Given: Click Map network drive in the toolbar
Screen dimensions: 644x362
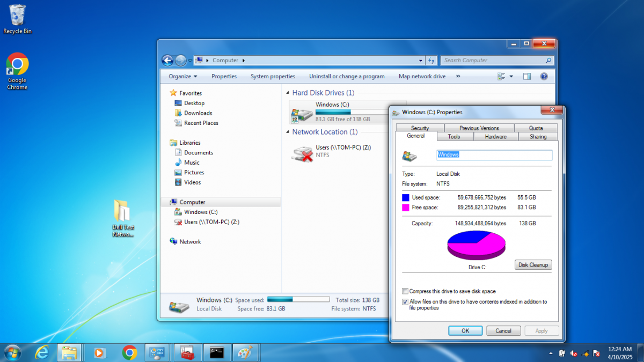Looking at the screenshot, I should [x=422, y=76].
